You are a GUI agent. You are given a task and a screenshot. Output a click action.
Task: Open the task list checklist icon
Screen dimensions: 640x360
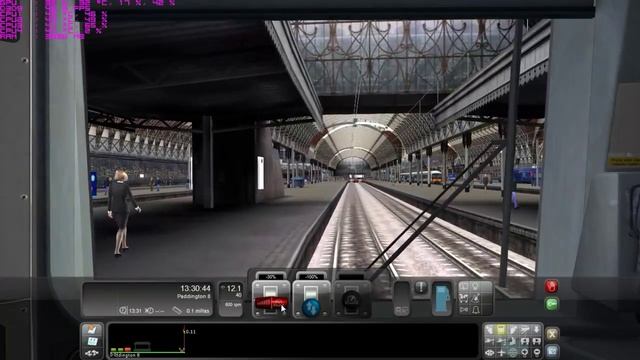coord(92,330)
